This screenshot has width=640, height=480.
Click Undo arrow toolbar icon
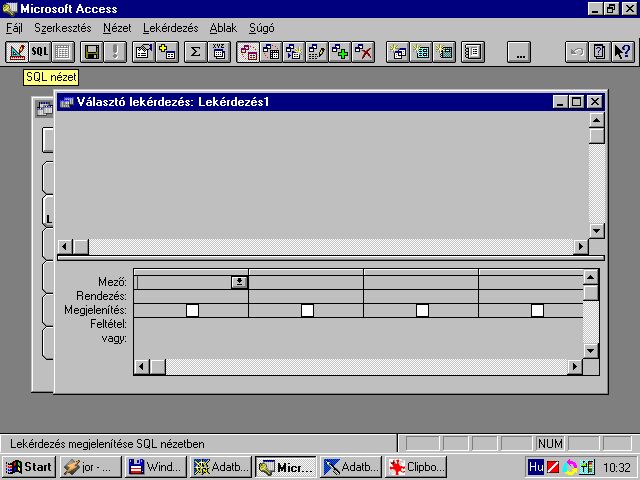click(x=577, y=52)
